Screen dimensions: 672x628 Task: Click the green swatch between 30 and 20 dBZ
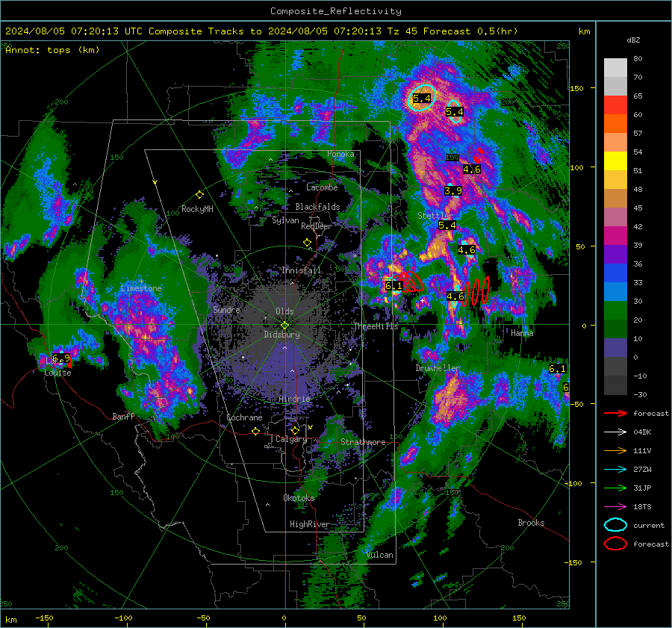click(615, 311)
